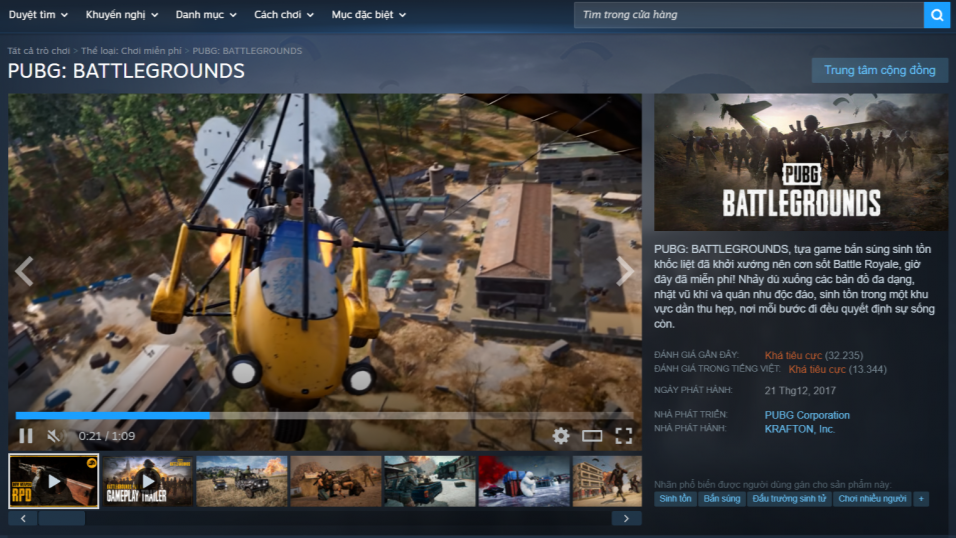
Task: Open developer PUBG Corporation link
Action: click(x=807, y=415)
